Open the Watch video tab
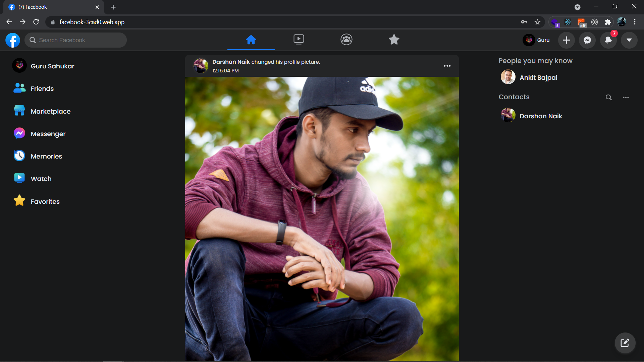The height and width of the screenshot is (362, 644). tap(299, 40)
